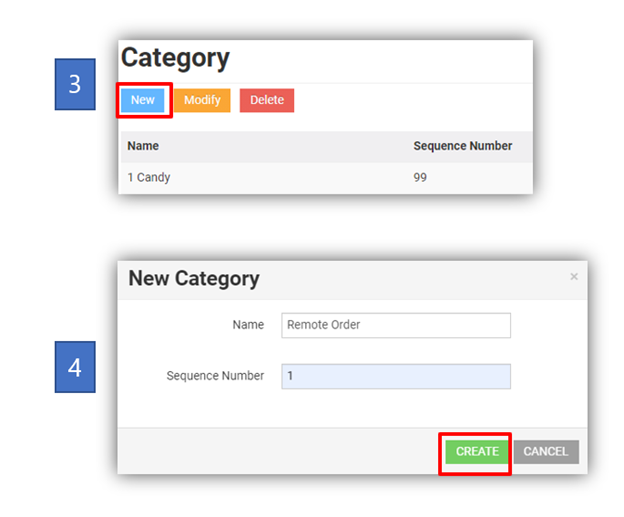Select the 1 Candy category row
This screenshot has height=517, width=624.
[149, 178]
